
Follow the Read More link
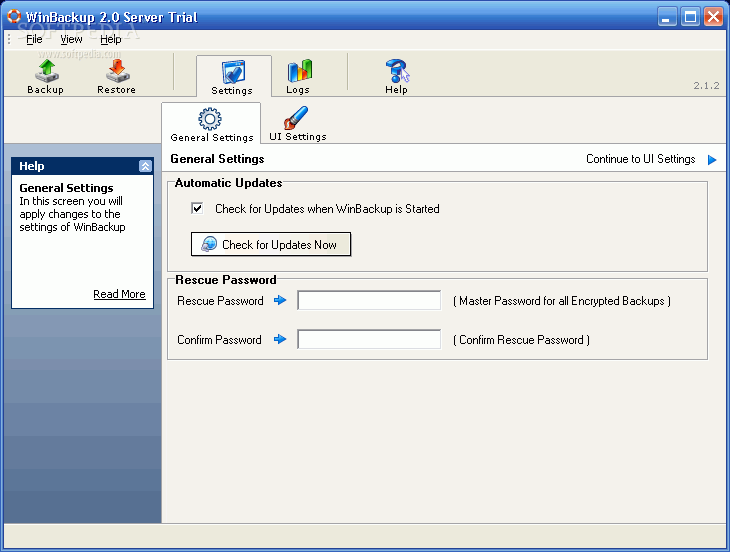pos(119,294)
